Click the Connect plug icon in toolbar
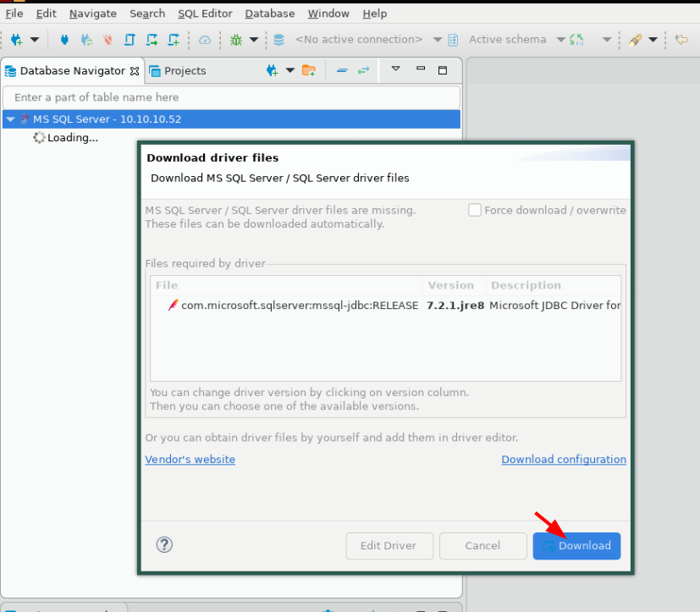Image resolution: width=700 pixels, height=612 pixels. 64,40
